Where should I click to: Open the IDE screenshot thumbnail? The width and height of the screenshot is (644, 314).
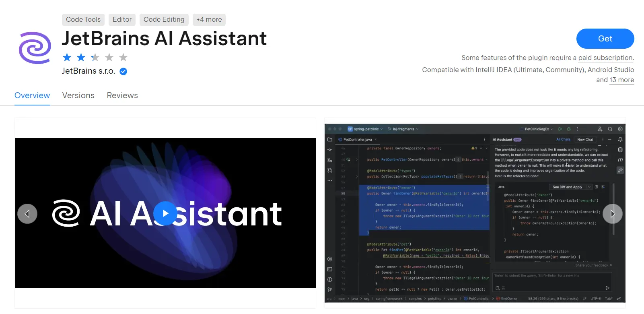pyautogui.click(x=475, y=213)
